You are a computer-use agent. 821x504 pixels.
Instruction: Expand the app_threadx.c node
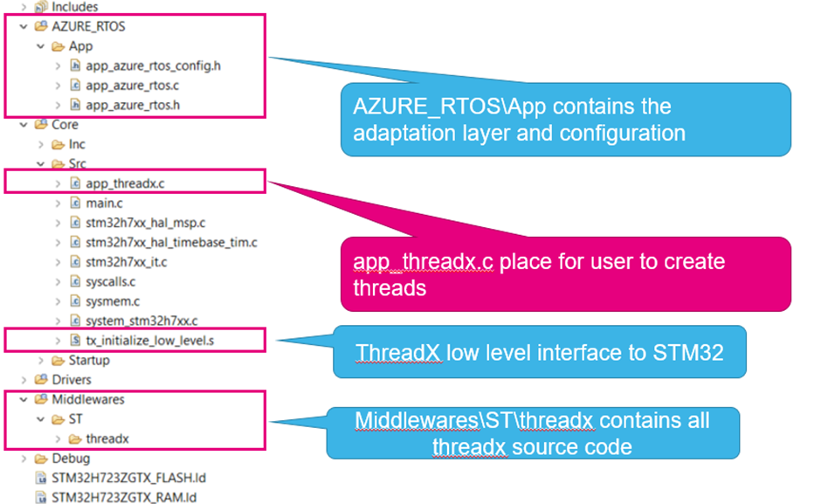pos(59,184)
